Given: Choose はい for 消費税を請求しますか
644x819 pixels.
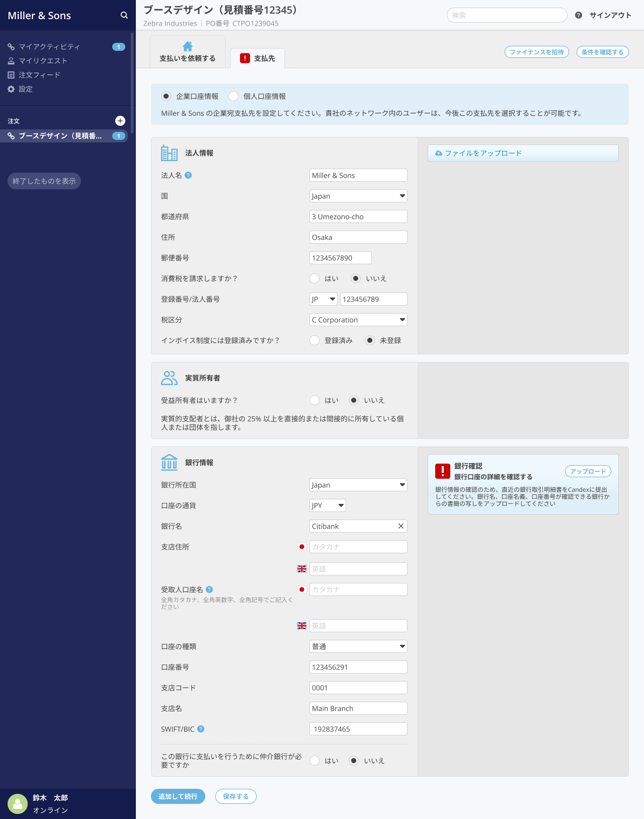Looking at the screenshot, I should 314,278.
